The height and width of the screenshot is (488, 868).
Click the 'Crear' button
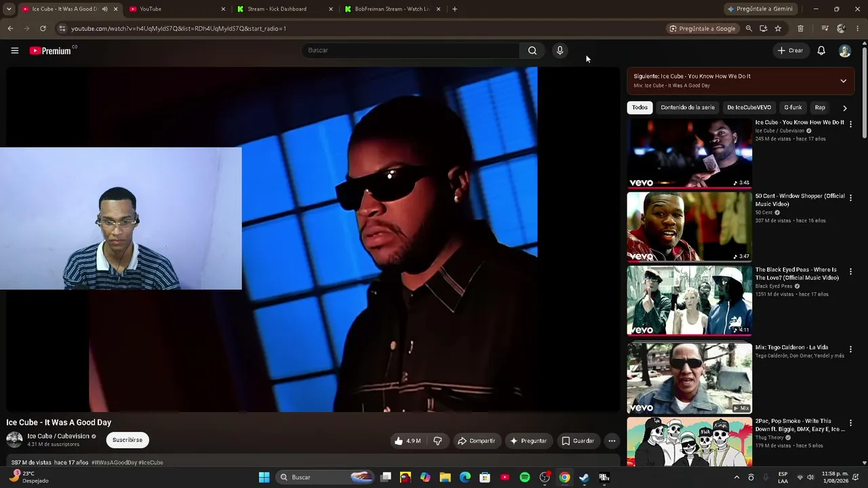pyautogui.click(x=790, y=50)
